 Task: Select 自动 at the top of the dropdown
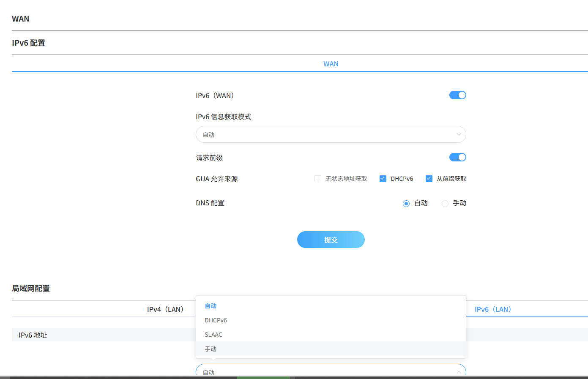point(210,305)
